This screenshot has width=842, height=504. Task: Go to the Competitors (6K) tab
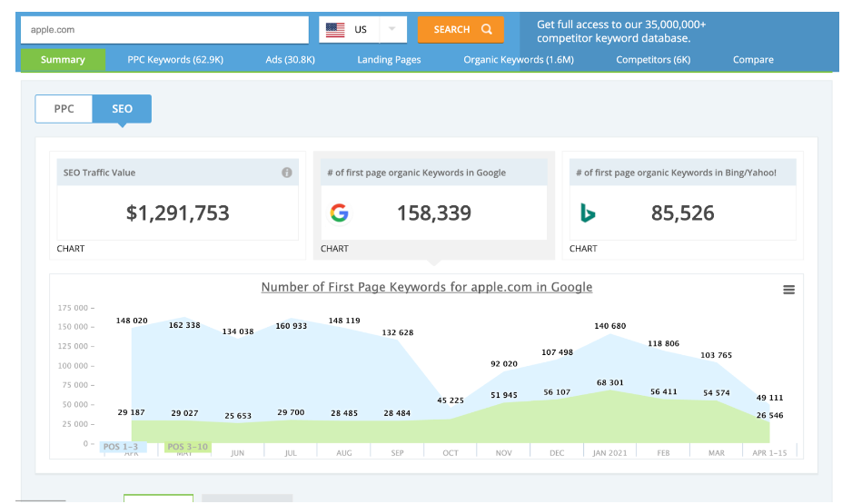(653, 60)
